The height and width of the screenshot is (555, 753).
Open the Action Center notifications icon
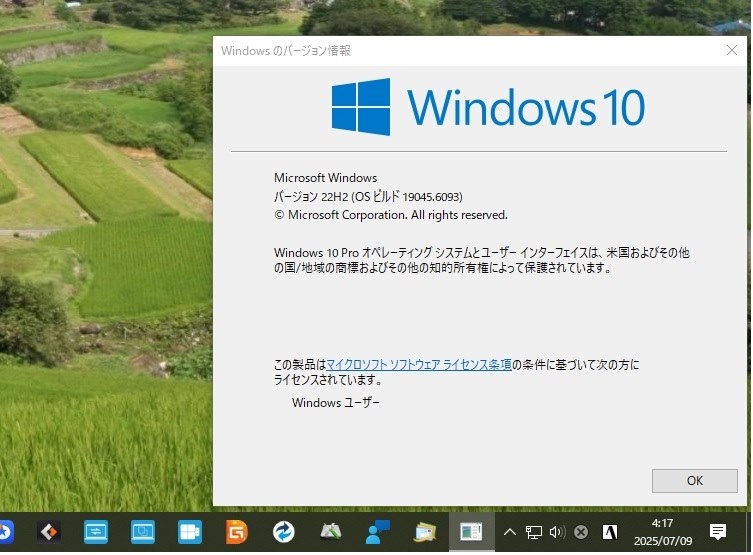pyautogui.click(x=718, y=532)
